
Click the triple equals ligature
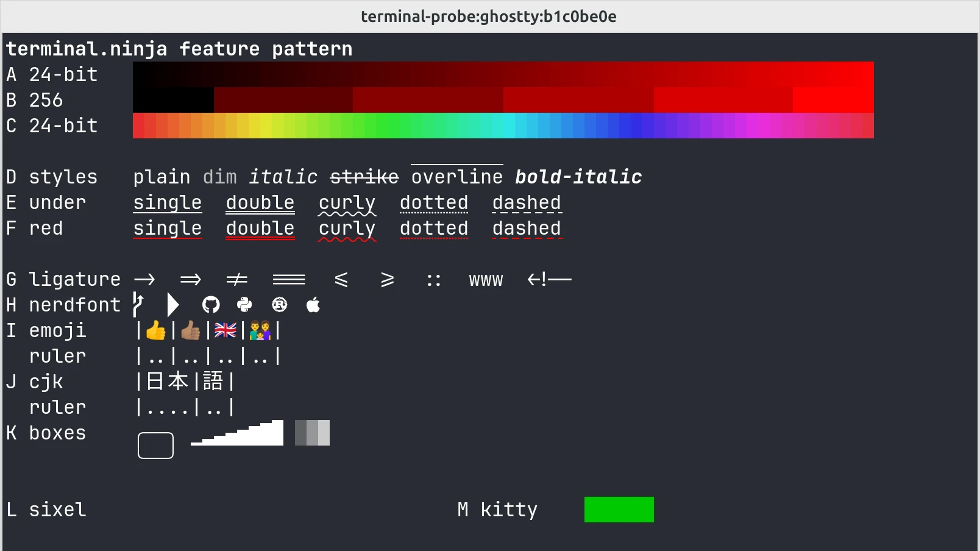pyautogui.click(x=289, y=279)
